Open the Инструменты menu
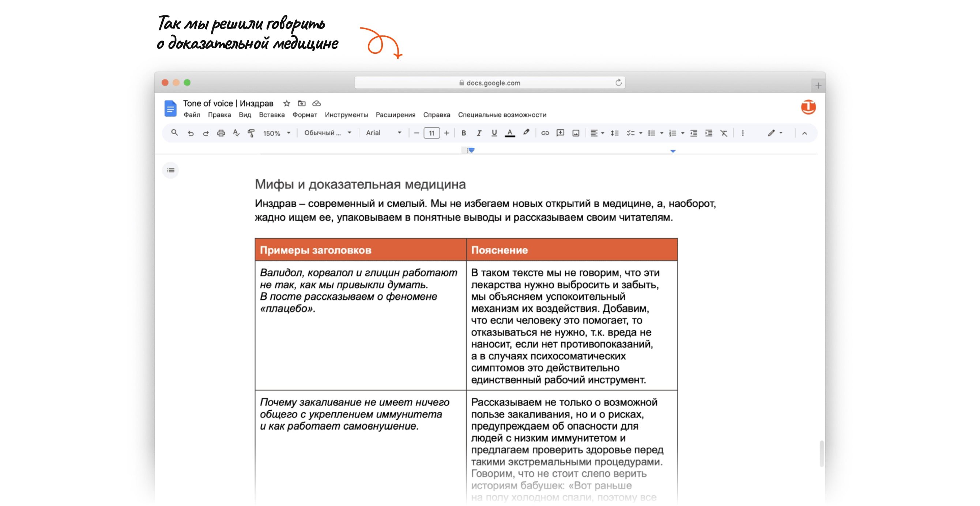Image resolution: width=980 pixels, height=506 pixels. point(346,115)
